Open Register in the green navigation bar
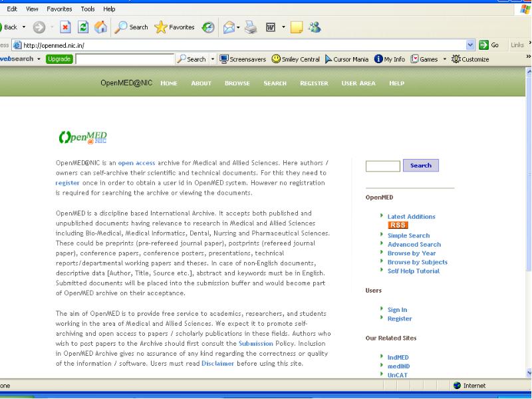 coord(314,83)
